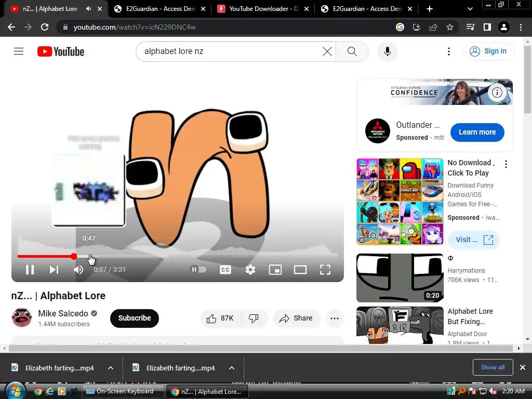The width and height of the screenshot is (532, 399).
Task: Open Windows Start orb
Action: (15, 391)
